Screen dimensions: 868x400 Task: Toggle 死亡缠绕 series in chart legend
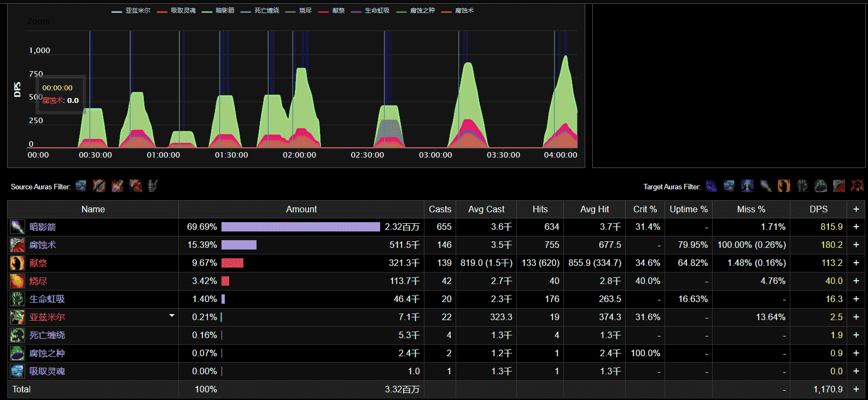coord(260,11)
